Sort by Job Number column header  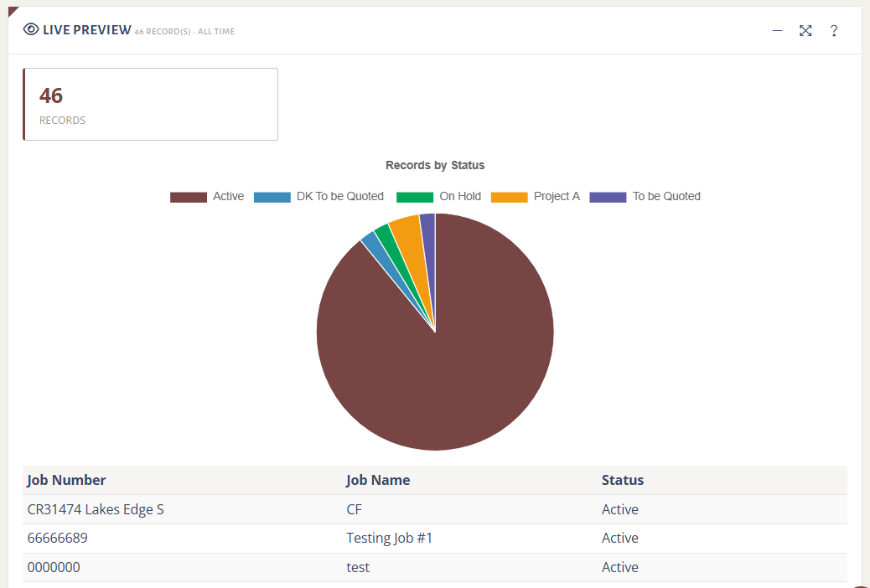[x=66, y=480]
